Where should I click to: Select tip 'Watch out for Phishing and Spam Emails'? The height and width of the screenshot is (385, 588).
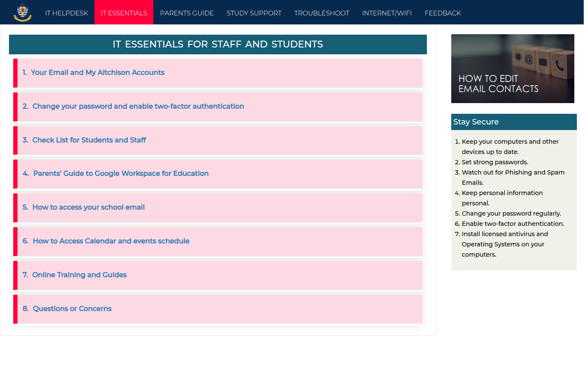pyautogui.click(x=513, y=178)
